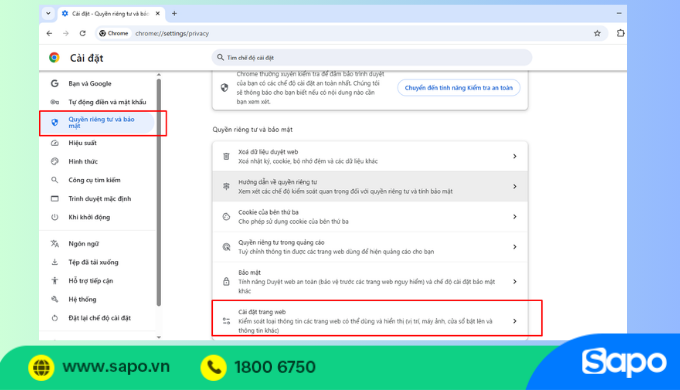Expand Cài đặt trang web chevron

point(515,321)
